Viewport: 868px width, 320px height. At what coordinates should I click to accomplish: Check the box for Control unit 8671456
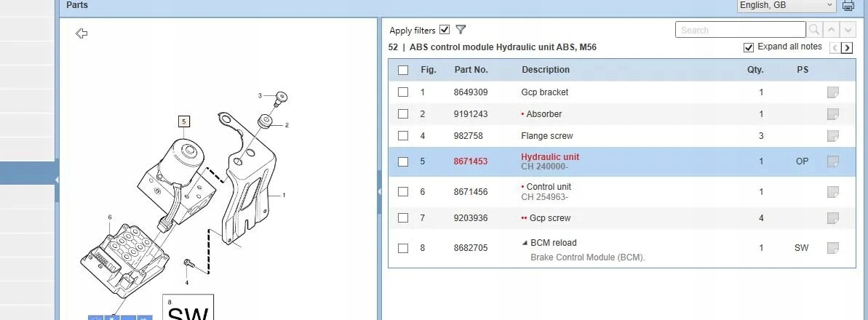pos(403,191)
